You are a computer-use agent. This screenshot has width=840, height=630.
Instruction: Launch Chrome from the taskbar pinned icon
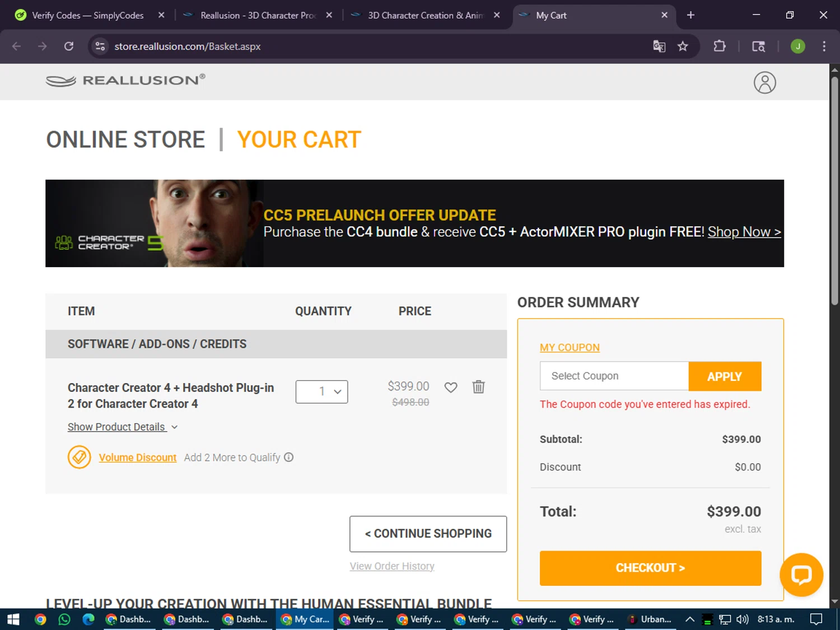pos(40,619)
